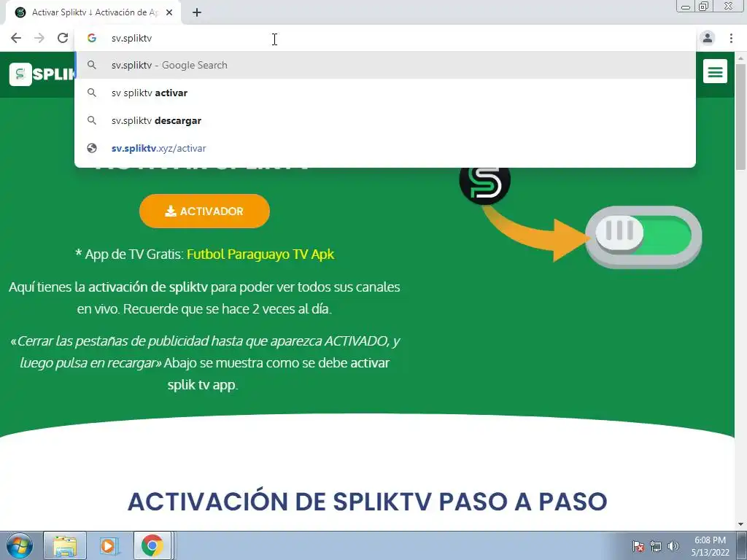Toggle the green activation switch graphic

point(643,237)
